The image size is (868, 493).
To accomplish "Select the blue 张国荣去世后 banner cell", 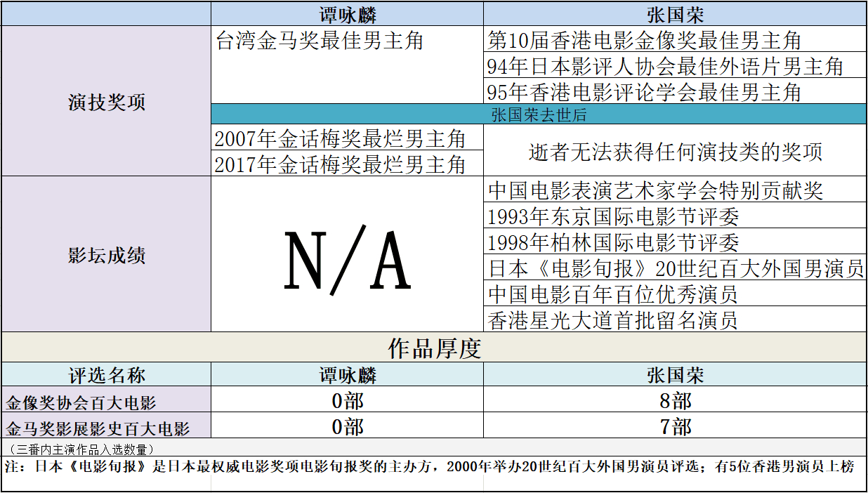I will (x=539, y=114).
